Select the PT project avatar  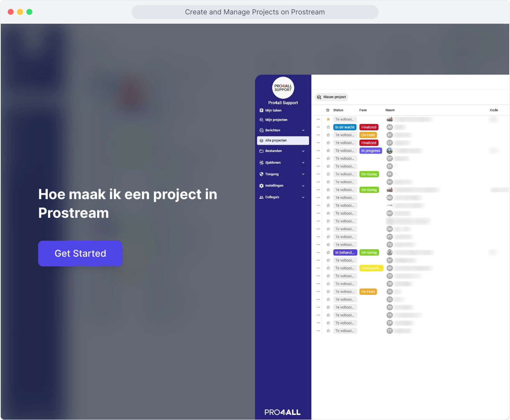tap(389, 237)
